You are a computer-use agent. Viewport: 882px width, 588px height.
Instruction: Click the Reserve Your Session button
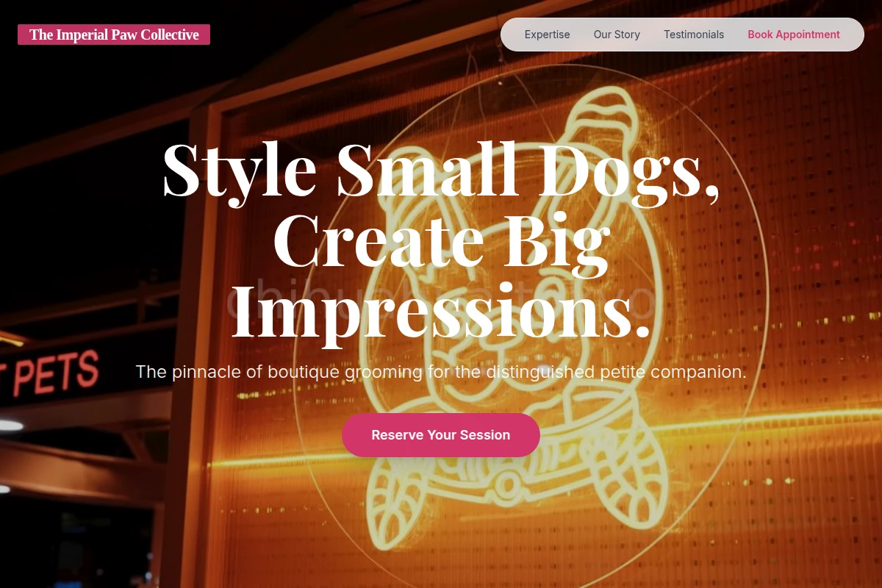(x=441, y=435)
